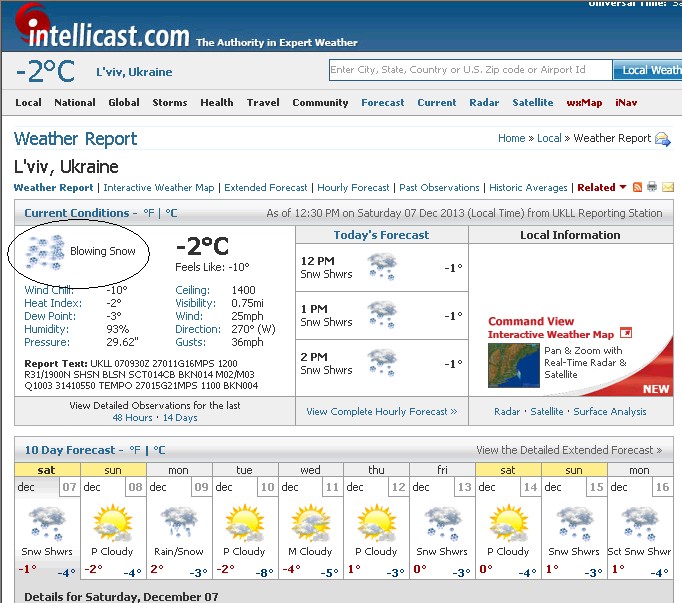This screenshot has width=682, height=603.
Task: Click the Blowing Snow condition icon
Action: point(45,252)
